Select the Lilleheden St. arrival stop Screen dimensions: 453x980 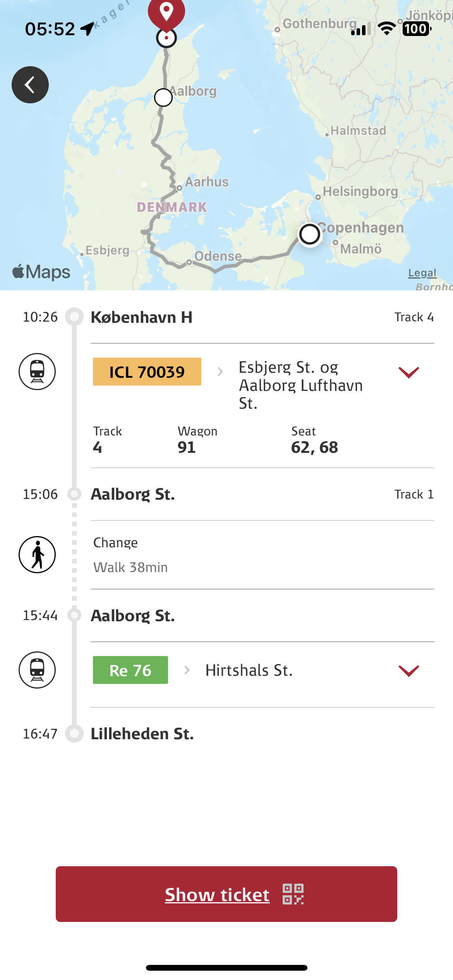pos(142,734)
